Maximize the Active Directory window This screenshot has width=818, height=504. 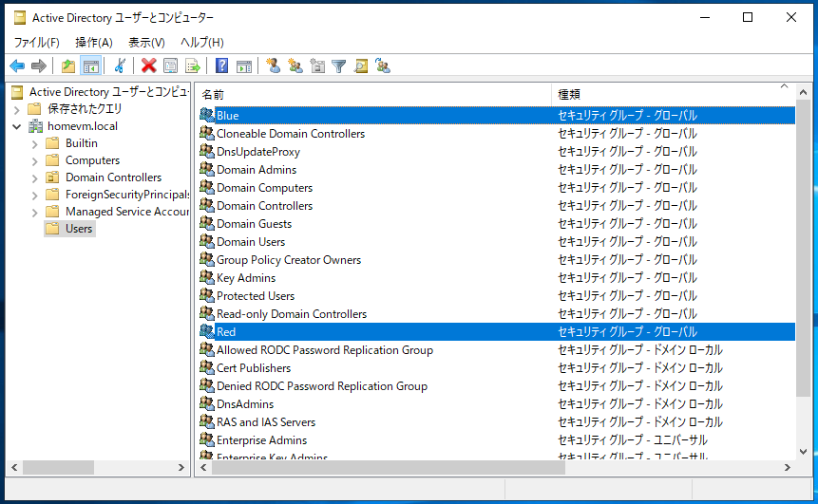coord(748,17)
